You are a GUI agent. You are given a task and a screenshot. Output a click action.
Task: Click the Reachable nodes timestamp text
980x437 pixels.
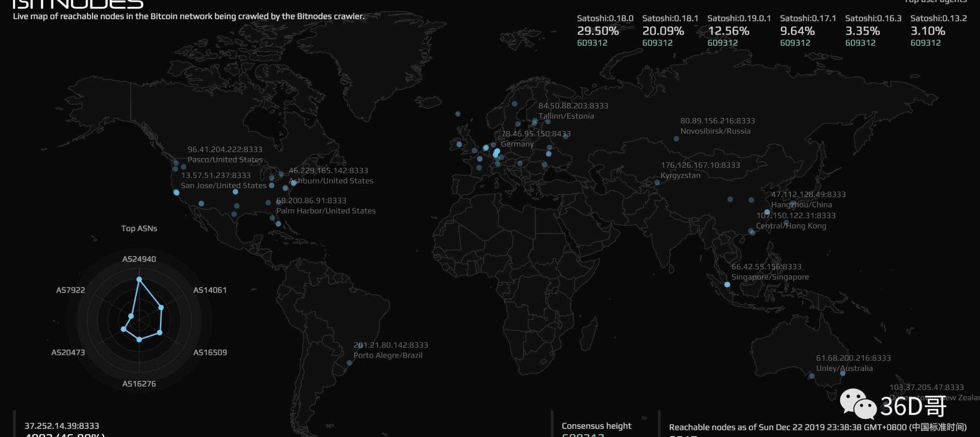coord(817,427)
